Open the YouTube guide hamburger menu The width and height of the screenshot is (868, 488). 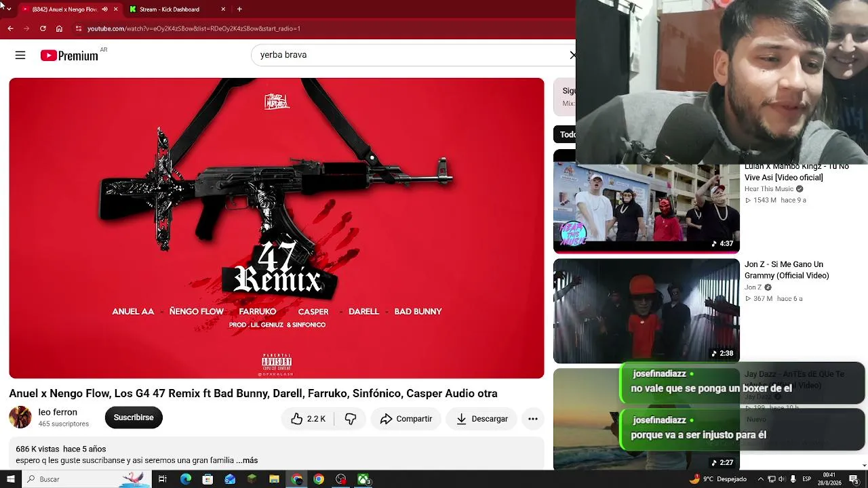tap(20, 55)
